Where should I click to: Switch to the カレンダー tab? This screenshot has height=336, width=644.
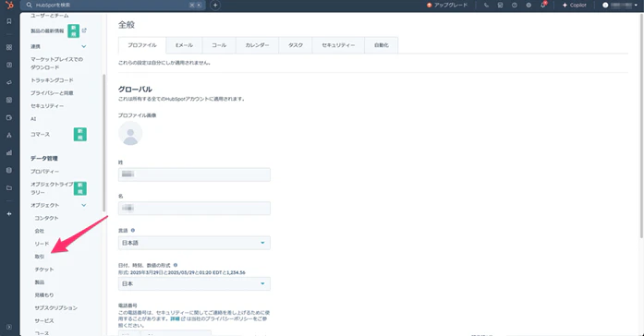(257, 45)
